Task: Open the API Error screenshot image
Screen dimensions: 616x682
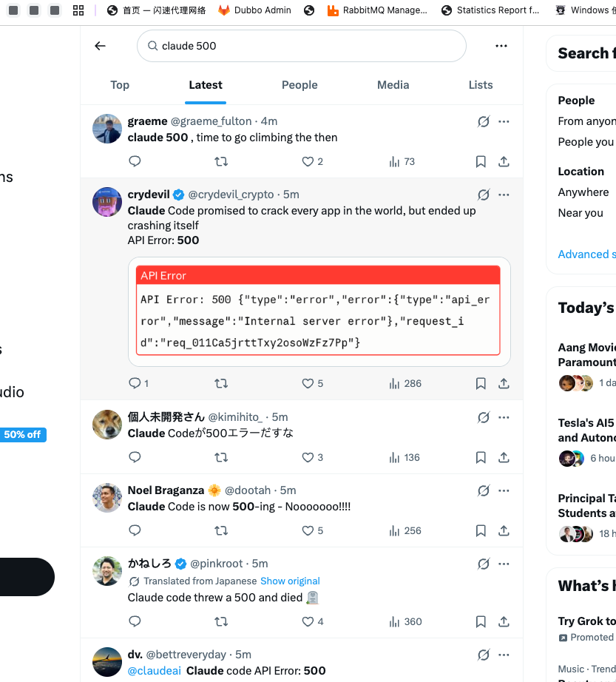Action: click(319, 311)
